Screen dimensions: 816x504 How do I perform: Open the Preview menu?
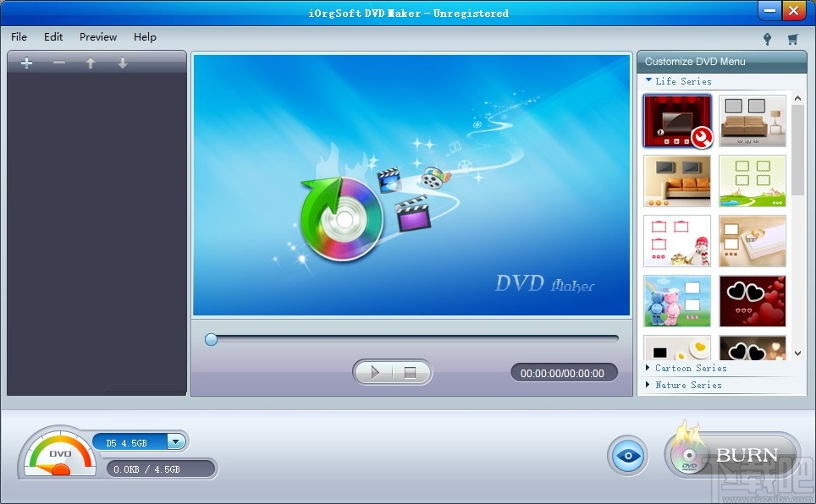point(97,36)
